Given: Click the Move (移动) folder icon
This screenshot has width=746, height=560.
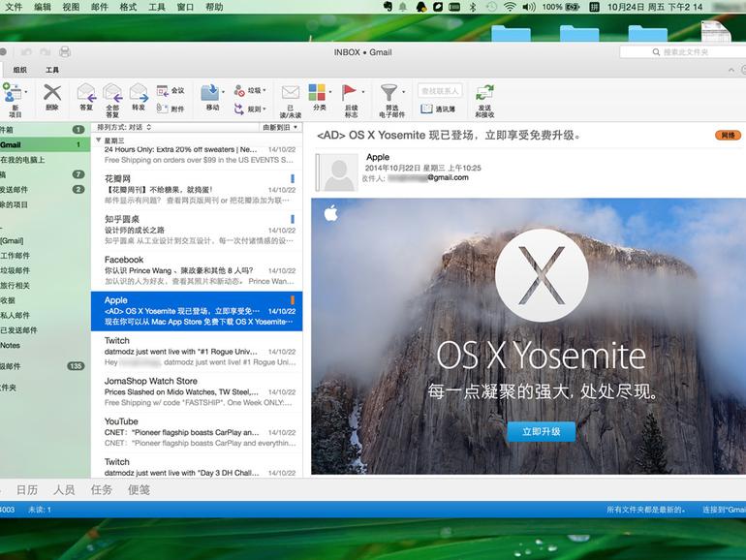Looking at the screenshot, I should (210, 92).
